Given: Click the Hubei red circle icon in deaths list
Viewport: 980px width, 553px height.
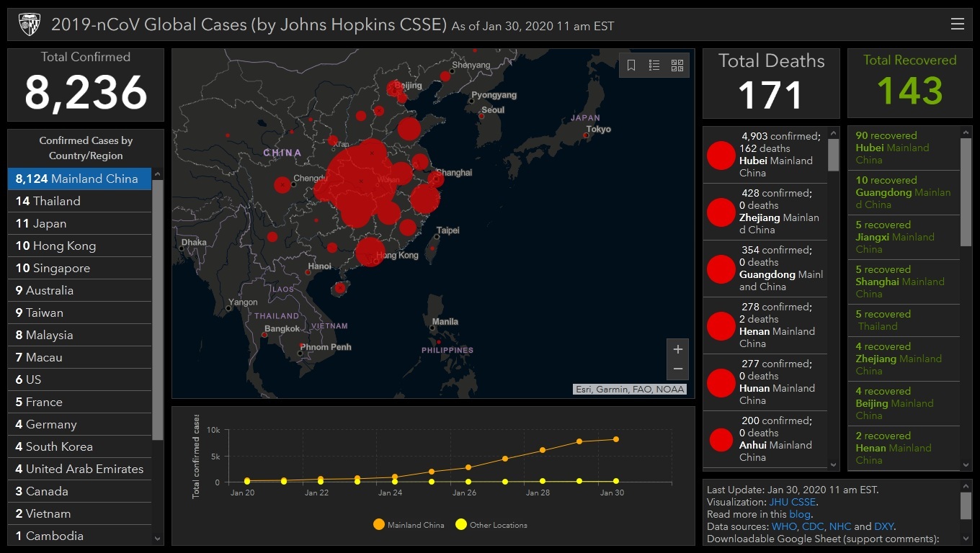Looking at the screenshot, I should tap(721, 155).
